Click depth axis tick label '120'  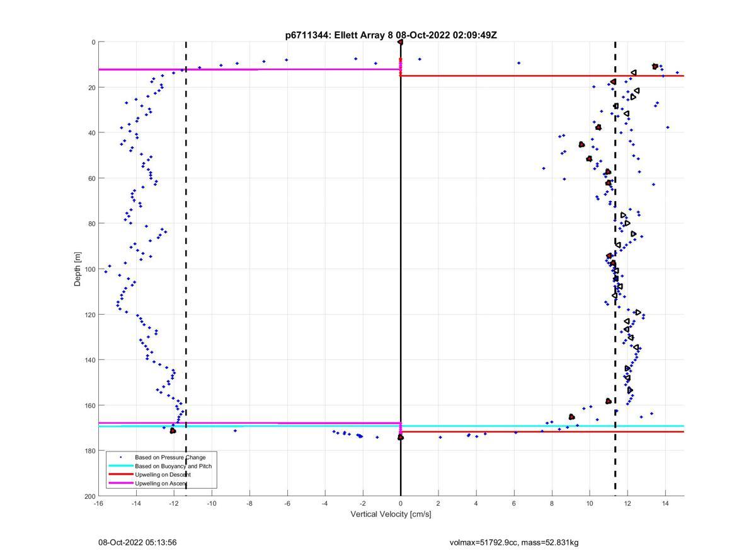[90, 315]
